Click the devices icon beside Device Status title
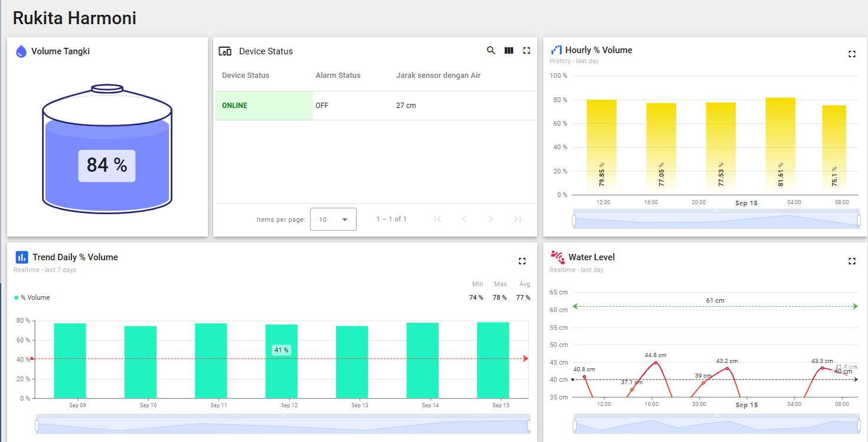This screenshot has height=442, width=868. click(x=225, y=51)
